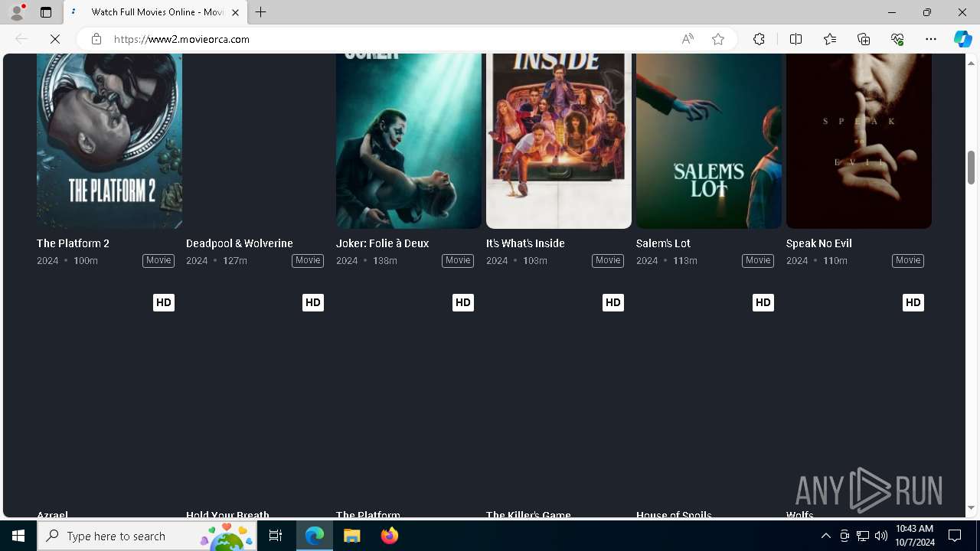
Task: Click the taskbar search box
Action: click(x=147, y=536)
